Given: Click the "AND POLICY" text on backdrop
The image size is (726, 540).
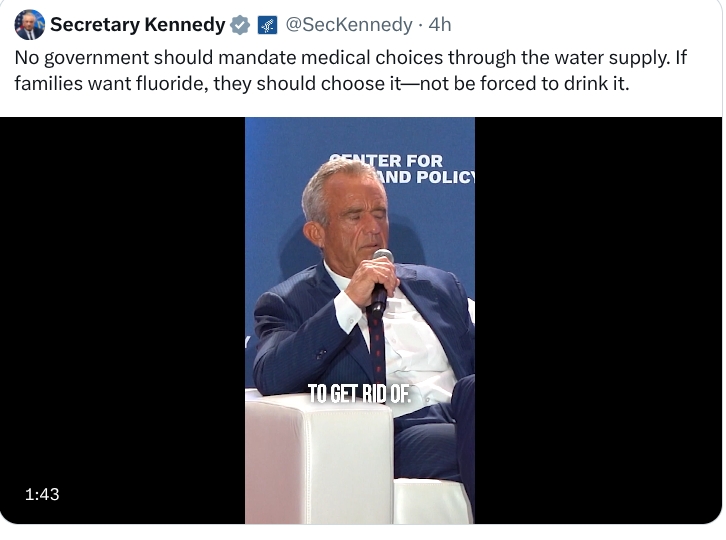Looking at the screenshot, I should click(428, 178).
